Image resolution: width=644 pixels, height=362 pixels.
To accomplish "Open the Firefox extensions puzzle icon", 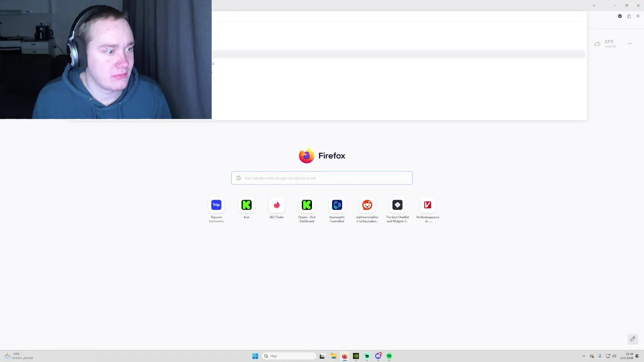I will pos(629,16).
